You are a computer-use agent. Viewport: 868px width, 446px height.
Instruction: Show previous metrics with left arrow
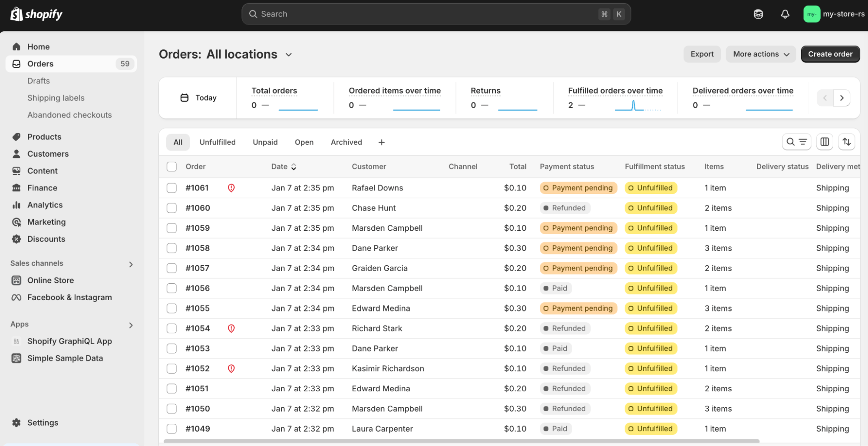click(x=825, y=98)
